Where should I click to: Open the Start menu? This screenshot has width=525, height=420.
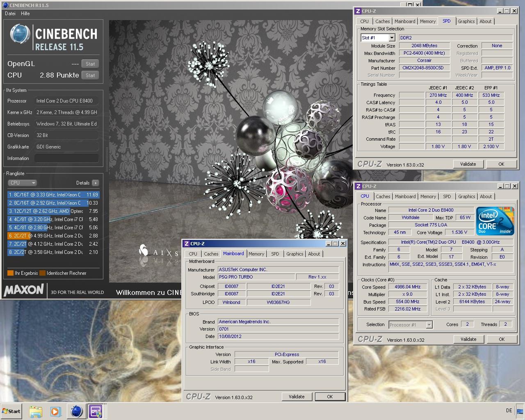(x=11, y=411)
